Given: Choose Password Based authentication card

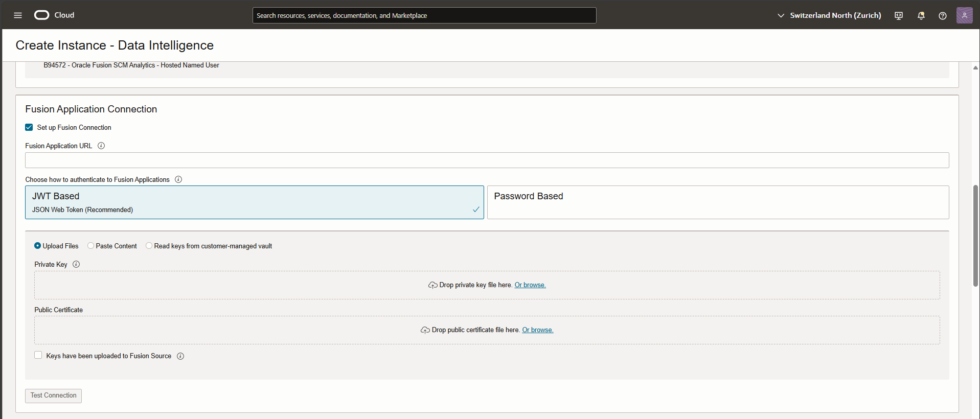Looking at the screenshot, I should [x=718, y=202].
